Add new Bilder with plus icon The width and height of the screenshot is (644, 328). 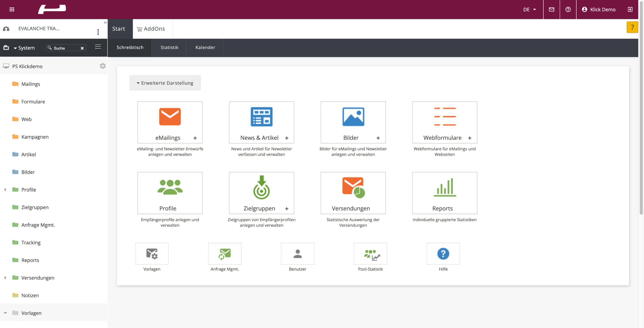[x=378, y=138]
